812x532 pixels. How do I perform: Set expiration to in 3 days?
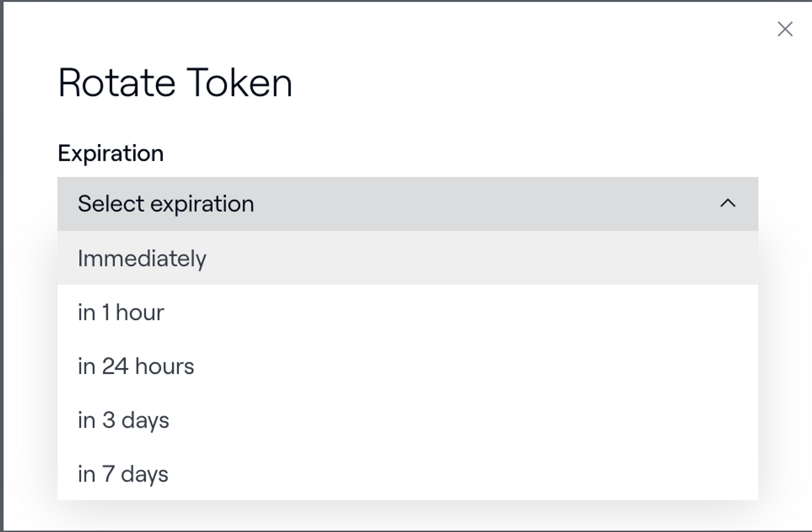point(407,420)
